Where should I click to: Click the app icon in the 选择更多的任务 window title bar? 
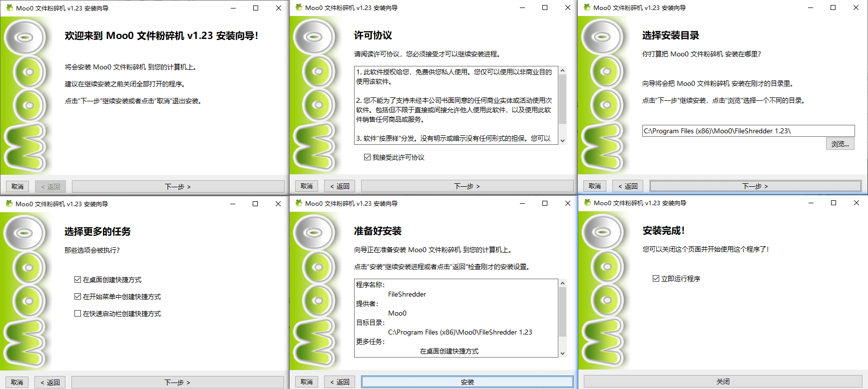9,204
